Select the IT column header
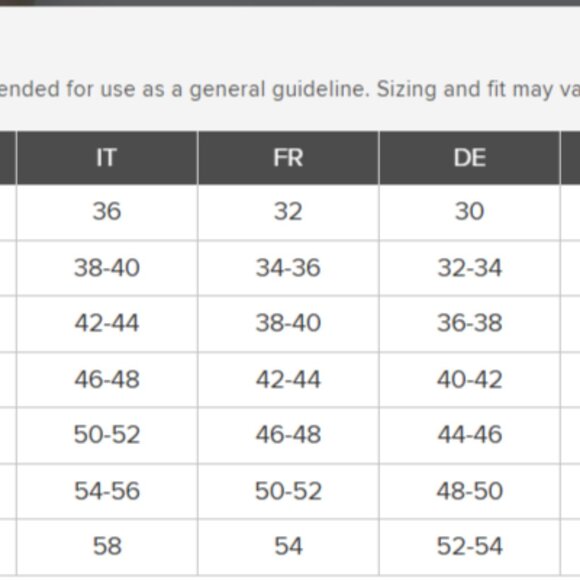 [x=107, y=158]
